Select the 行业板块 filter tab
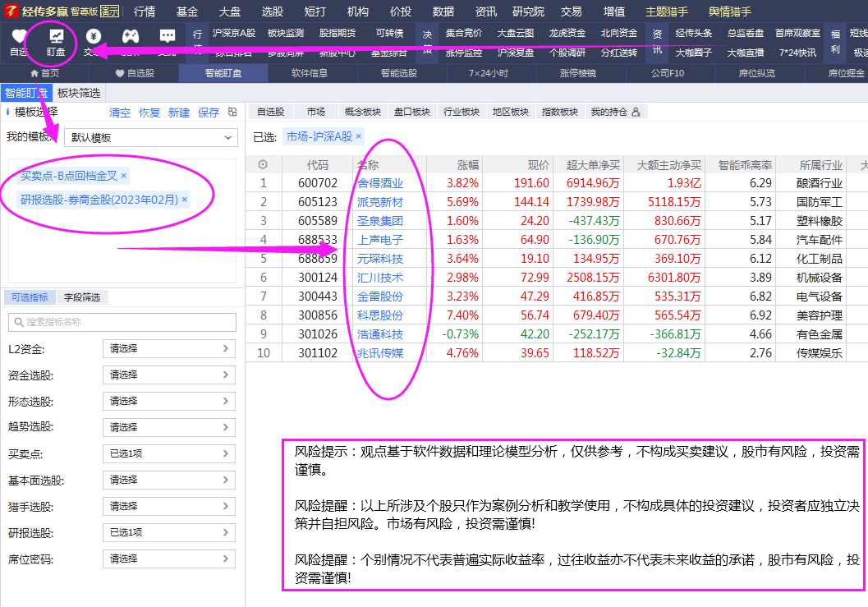Screen dimensions: 868x607 (x=462, y=112)
